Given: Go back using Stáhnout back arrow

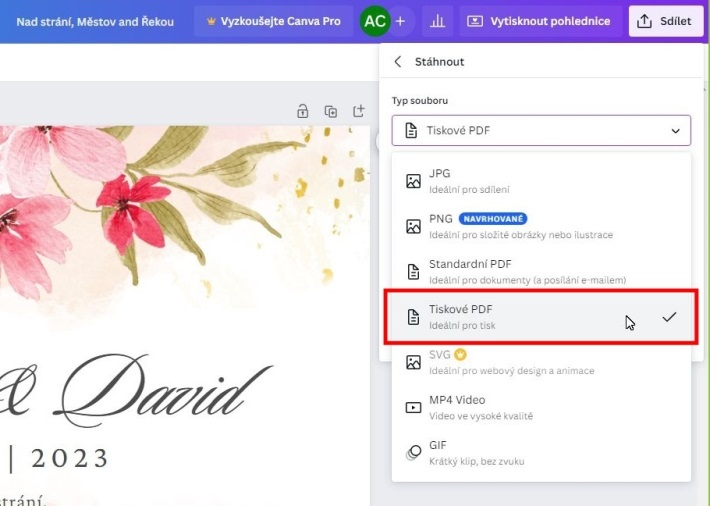Looking at the screenshot, I should (x=398, y=62).
